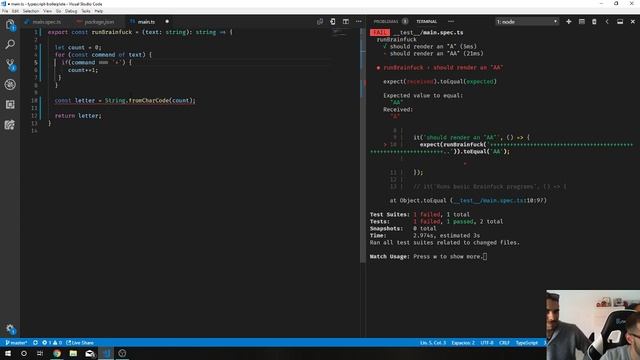Change indentation via Espacios: 2
The height and width of the screenshot is (360, 640).
(x=463, y=343)
